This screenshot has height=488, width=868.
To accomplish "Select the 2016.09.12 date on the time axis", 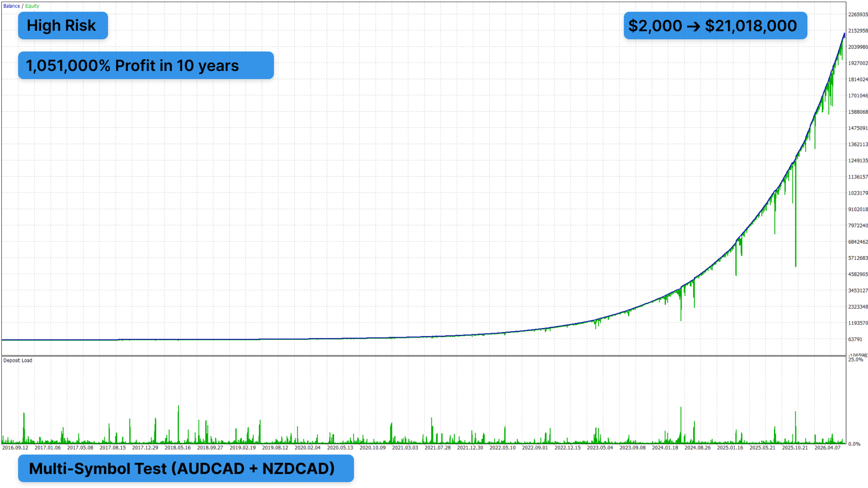I will 15,448.
